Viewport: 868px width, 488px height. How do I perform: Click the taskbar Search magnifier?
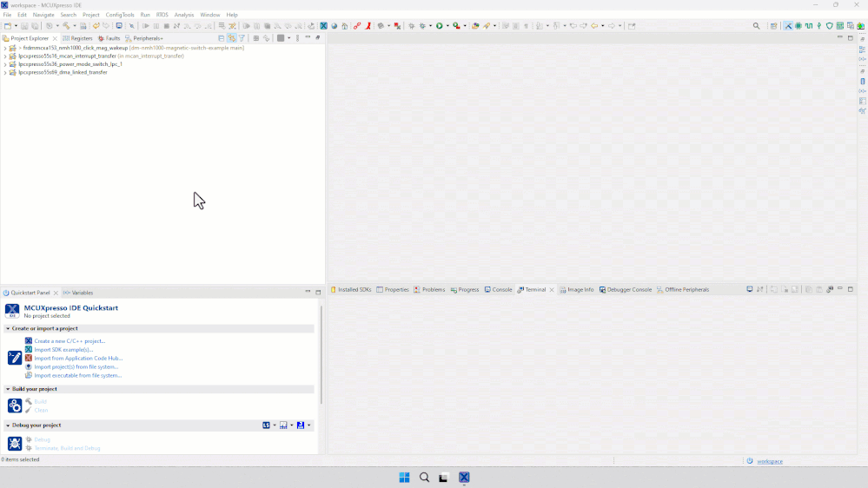click(424, 478)
